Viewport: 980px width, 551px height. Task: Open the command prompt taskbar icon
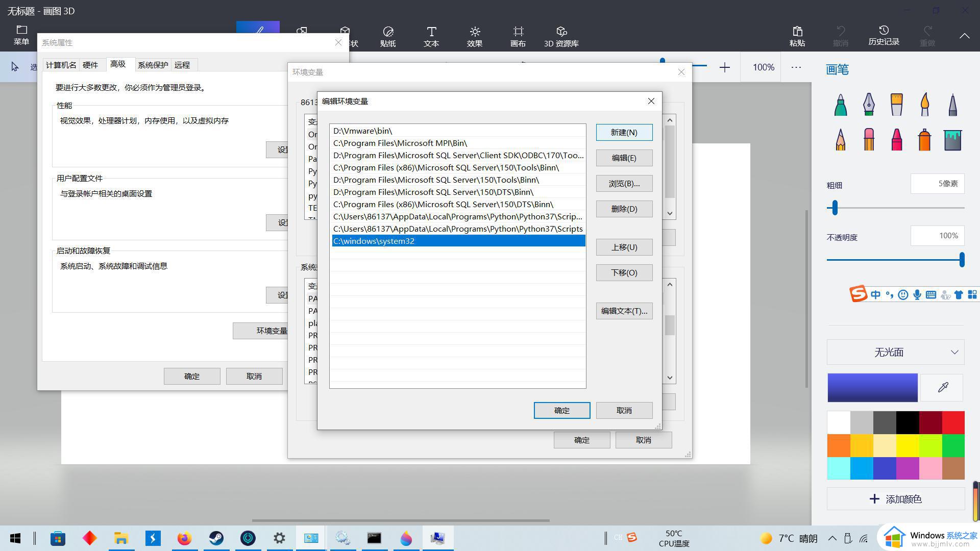[x=374, y=538]
